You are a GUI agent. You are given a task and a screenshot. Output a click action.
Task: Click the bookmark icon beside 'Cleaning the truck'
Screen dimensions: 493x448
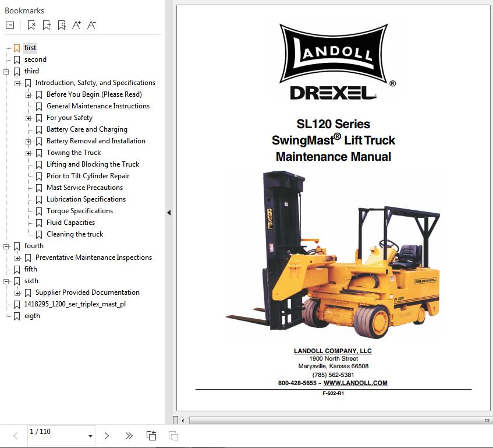(x=39, y=234)
